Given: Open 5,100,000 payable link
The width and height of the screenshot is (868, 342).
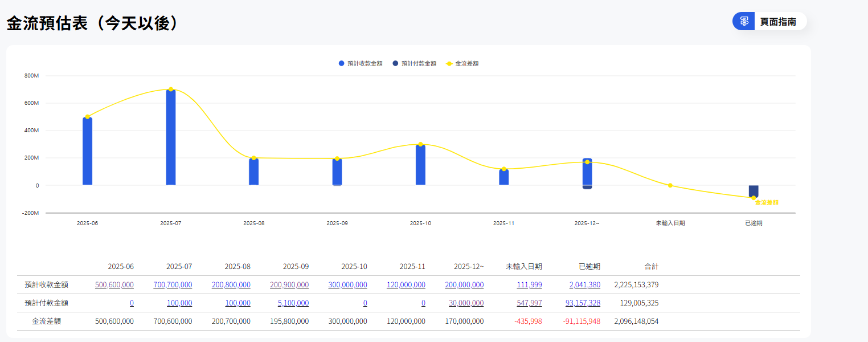Looking at the screenshot, I should [293, 303].
